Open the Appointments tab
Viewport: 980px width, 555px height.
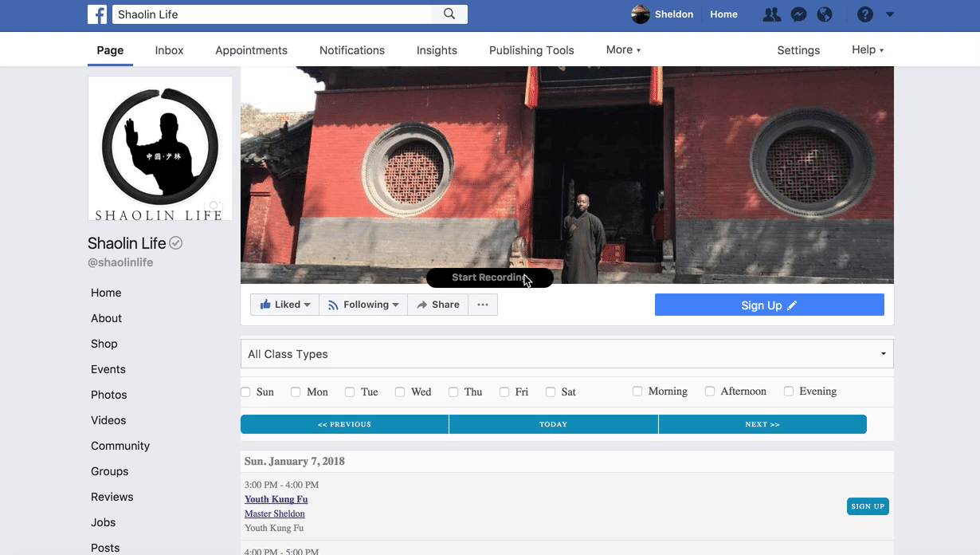[x=251, y=50]
